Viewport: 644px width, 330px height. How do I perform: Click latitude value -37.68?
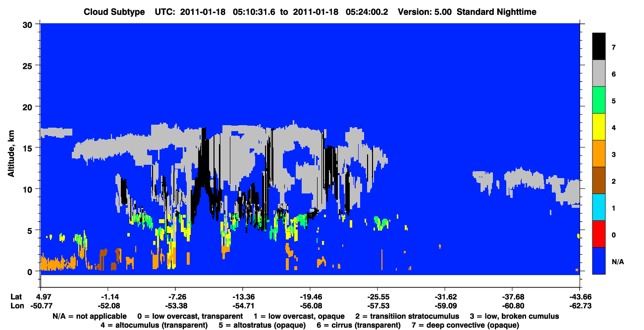point(512,296)
